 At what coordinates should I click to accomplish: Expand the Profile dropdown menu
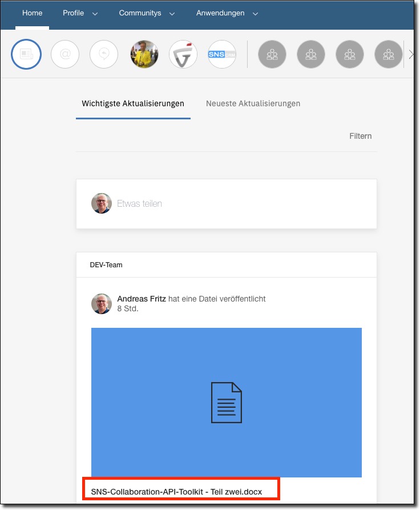(80, 13)
